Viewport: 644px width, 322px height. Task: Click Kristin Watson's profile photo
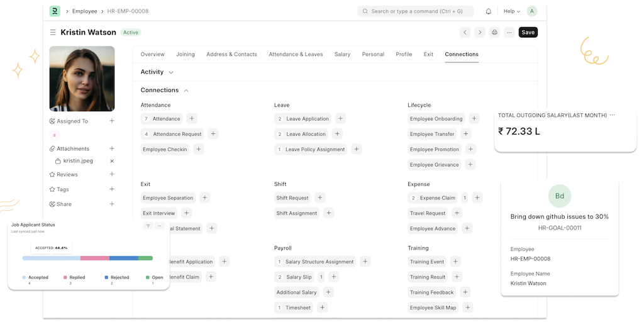click(82, 79)
